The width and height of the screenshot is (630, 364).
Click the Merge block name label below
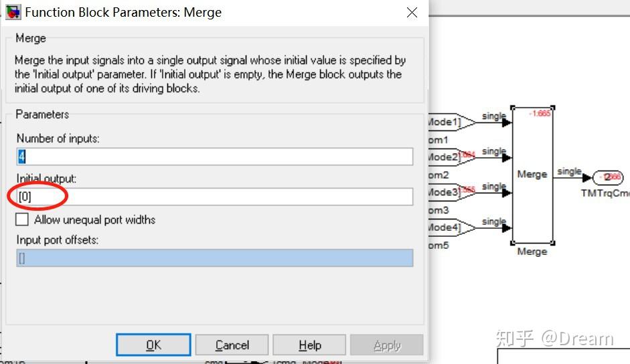[532, 252]
